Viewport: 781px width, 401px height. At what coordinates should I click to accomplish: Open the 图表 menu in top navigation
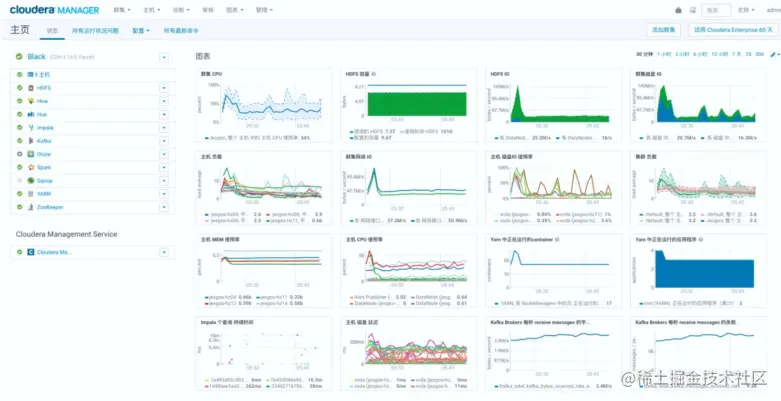(235, 10)
